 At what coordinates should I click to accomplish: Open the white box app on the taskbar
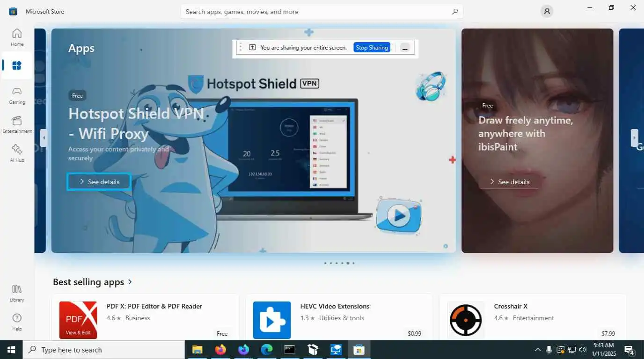313,350
